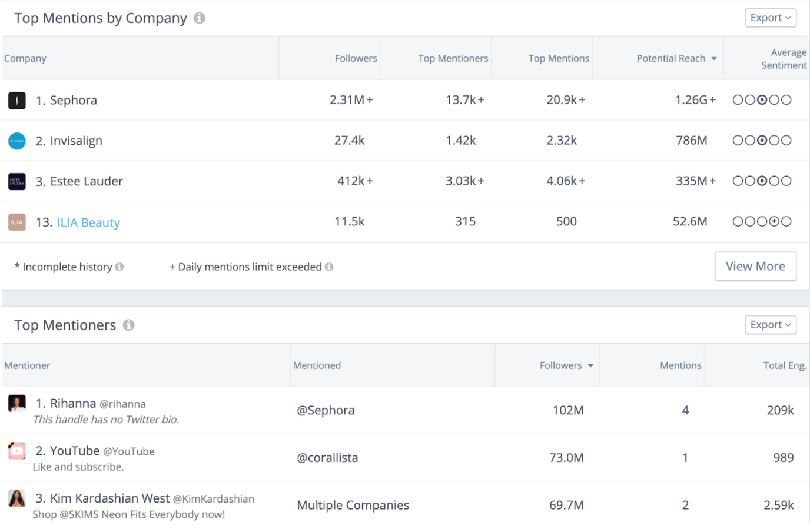This screenshot has height=532, width=810.
Task: Select ILIA Beauty's positive sentiment circle
Action: (774, 221)
